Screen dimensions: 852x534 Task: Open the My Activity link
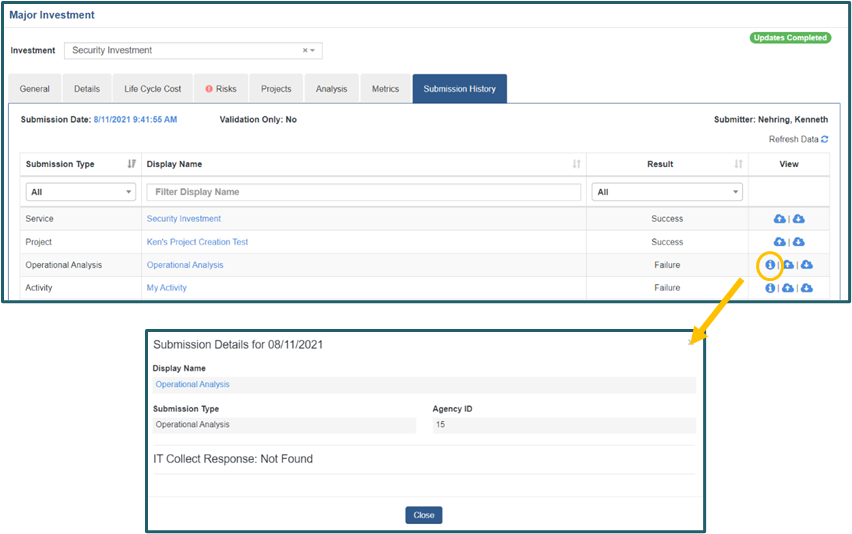click(166, 288)
